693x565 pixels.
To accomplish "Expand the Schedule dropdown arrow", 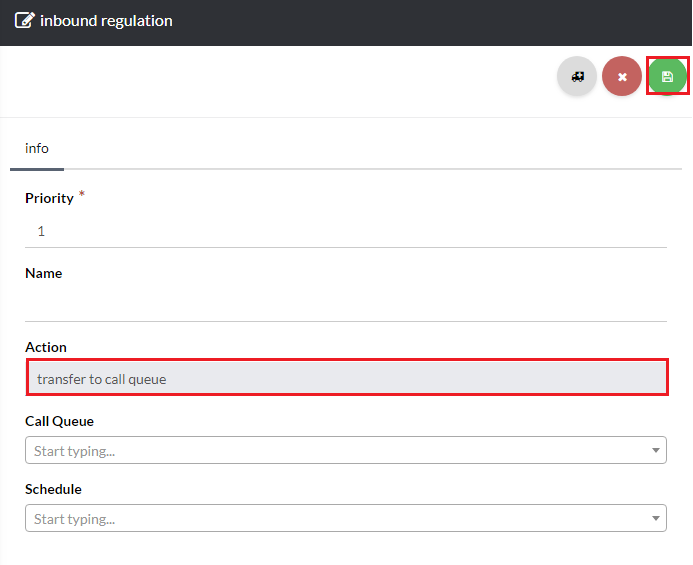I will pos(656,518).
